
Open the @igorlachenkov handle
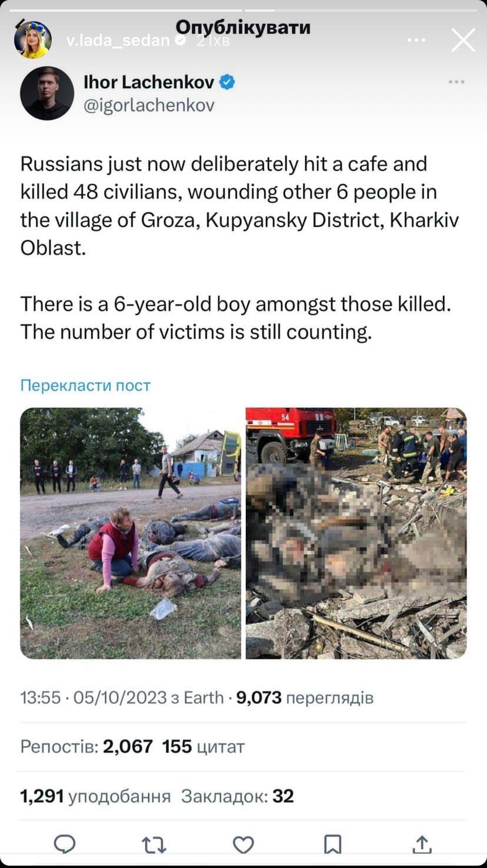149,105
